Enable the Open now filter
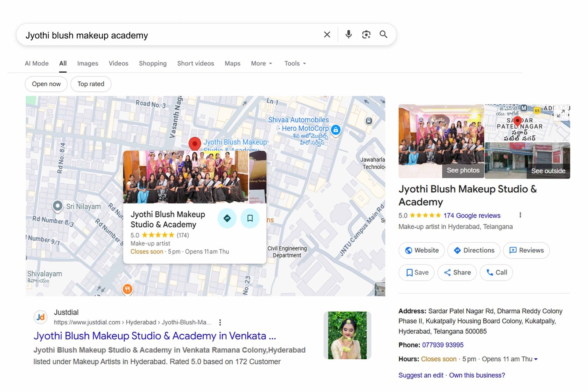 [46, 84]
